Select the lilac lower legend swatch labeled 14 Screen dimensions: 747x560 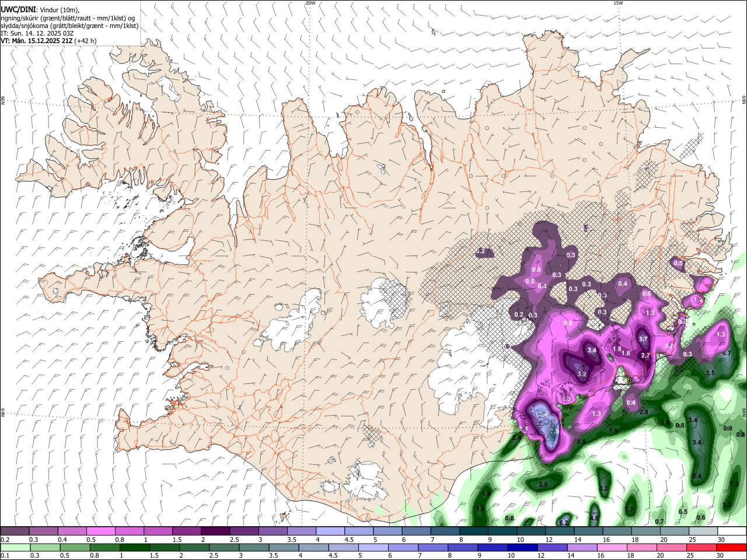pyautogui.click(x=582, y=547)
